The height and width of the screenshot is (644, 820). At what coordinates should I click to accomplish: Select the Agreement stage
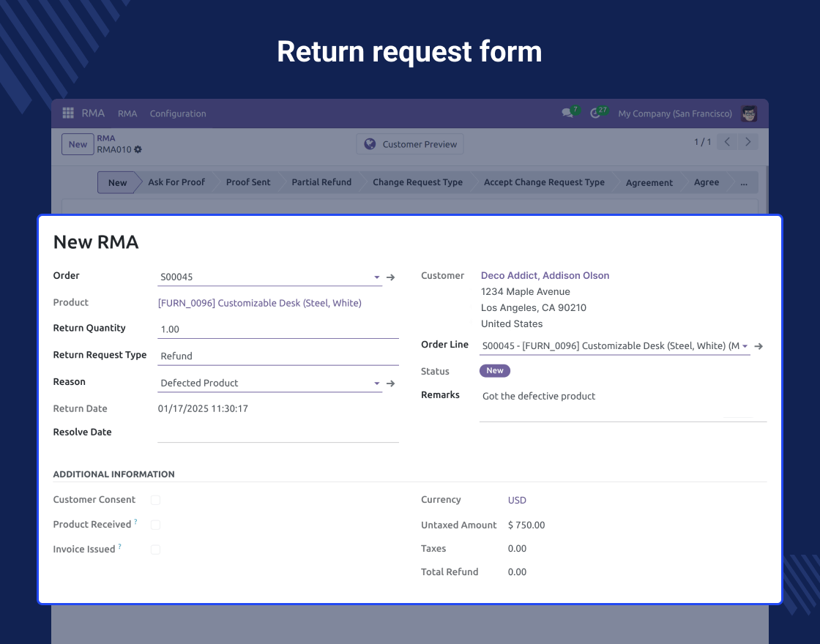coord(649,182)
